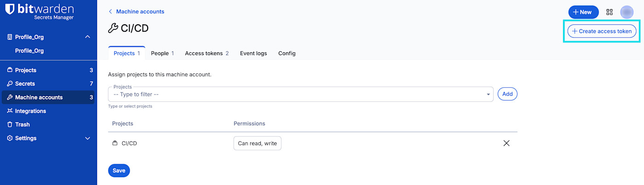
Task: Open the product switcher grid icon
Action: (609, 12)
